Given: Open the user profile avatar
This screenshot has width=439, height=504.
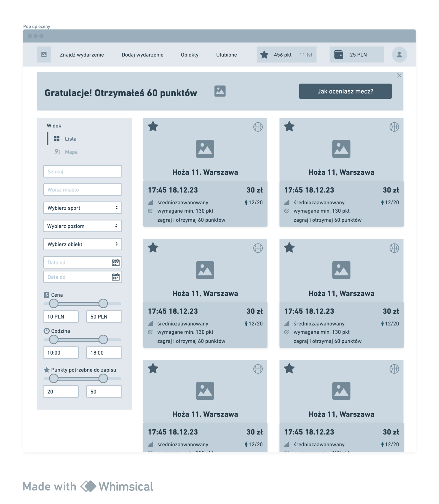Looking at the screenshot, I should [399, 54].
